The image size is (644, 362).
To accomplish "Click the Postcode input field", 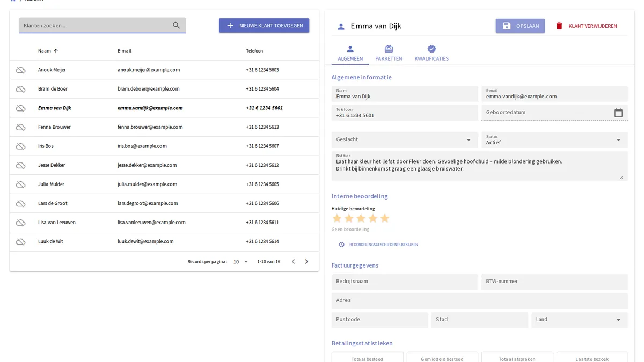I will click(x=380, y=320).
